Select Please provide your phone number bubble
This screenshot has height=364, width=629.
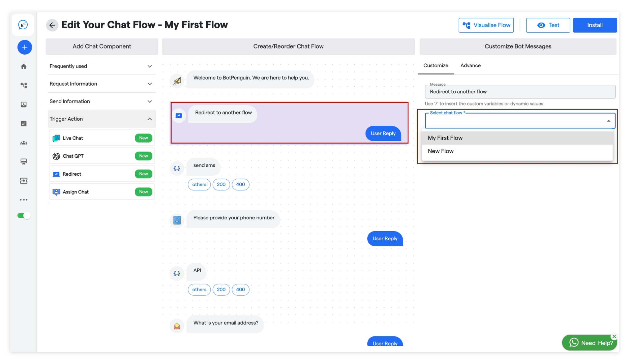(233, 219)
